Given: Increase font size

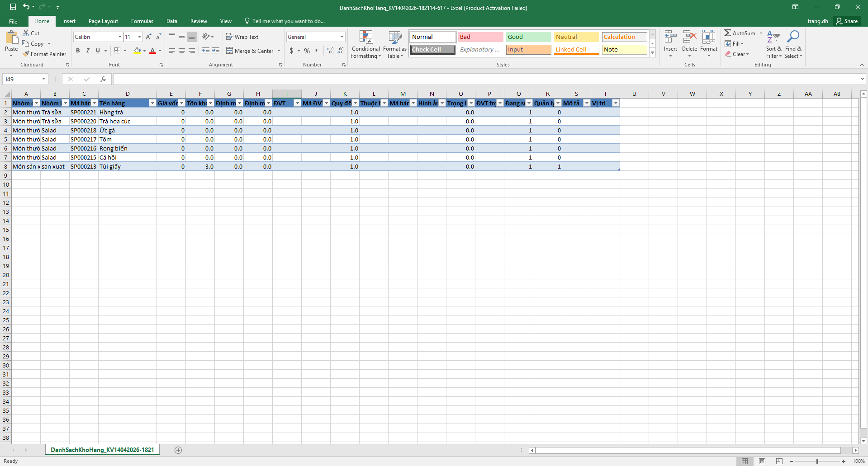Looking at the screenshot, I should 148,37.
